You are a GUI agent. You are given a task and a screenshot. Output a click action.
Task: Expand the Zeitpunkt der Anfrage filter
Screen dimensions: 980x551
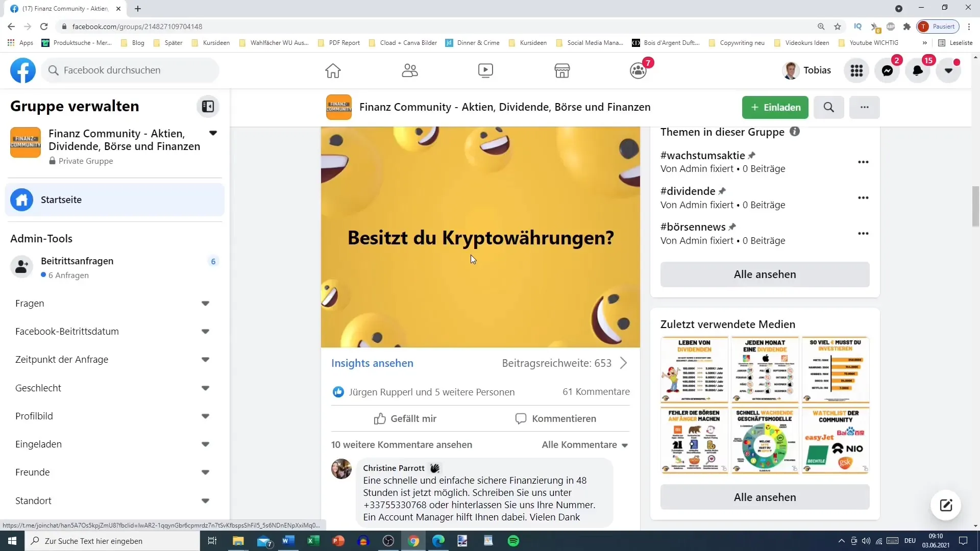click(x=205, y=360)
